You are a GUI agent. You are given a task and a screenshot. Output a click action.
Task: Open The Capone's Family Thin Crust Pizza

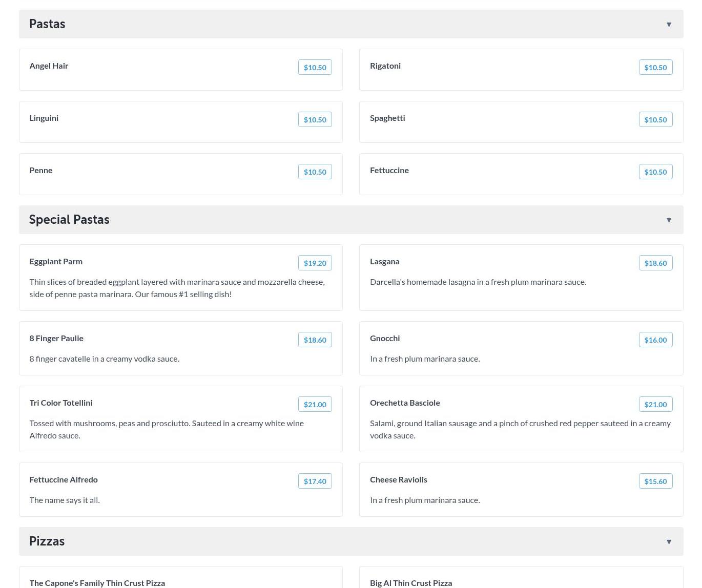(x=97, y=583)
